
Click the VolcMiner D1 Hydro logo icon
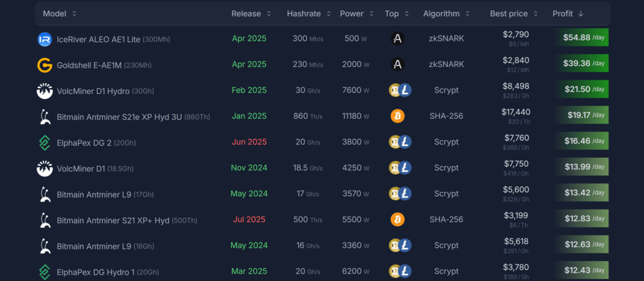[44, 91]
